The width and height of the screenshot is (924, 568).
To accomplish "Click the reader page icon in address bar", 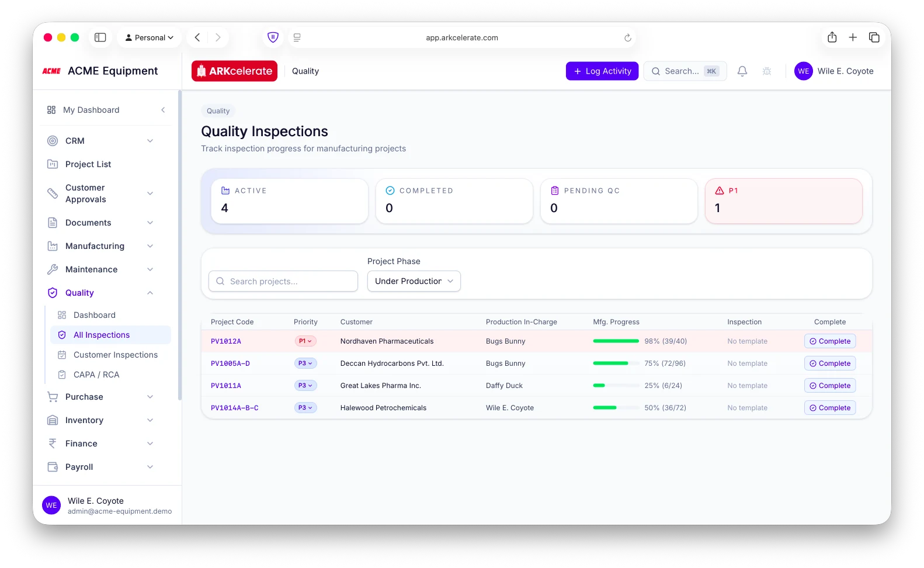I will 297,37.
